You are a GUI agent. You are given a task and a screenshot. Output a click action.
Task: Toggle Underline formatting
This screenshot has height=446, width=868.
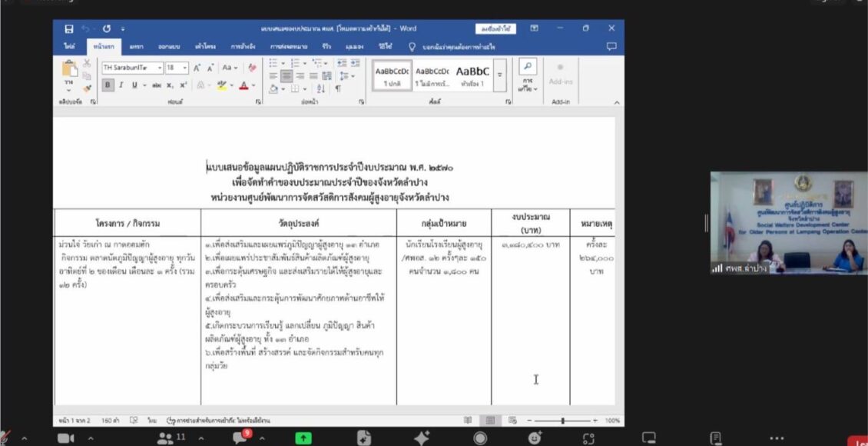(x=134, y=85)
